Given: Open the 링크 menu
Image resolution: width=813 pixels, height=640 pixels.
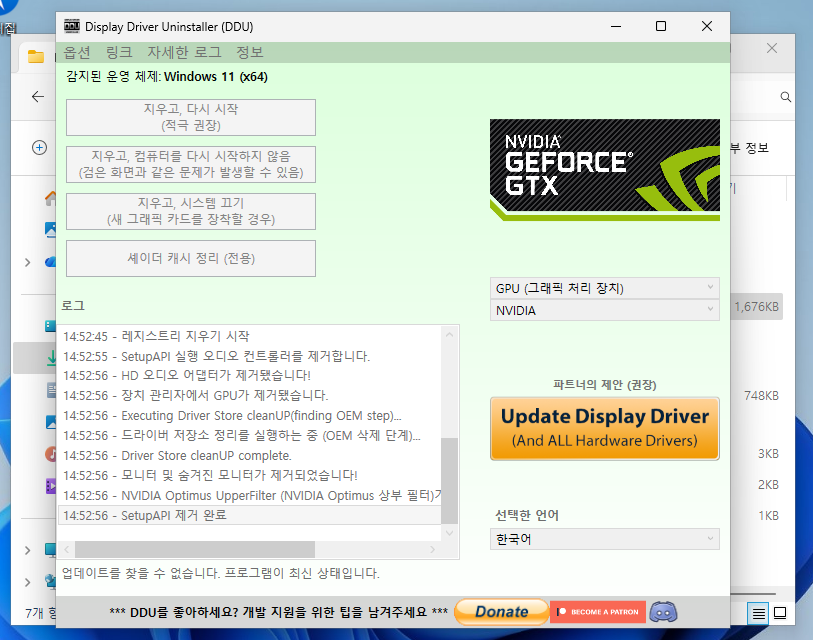Looking at the screenshot, I should pos(119,52).
